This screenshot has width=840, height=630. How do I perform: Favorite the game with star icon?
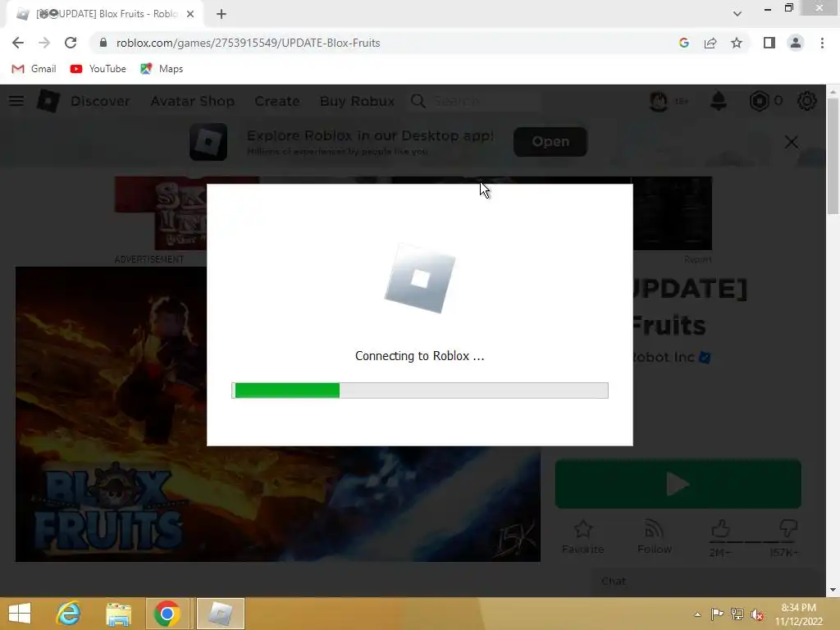pos(583,536)
